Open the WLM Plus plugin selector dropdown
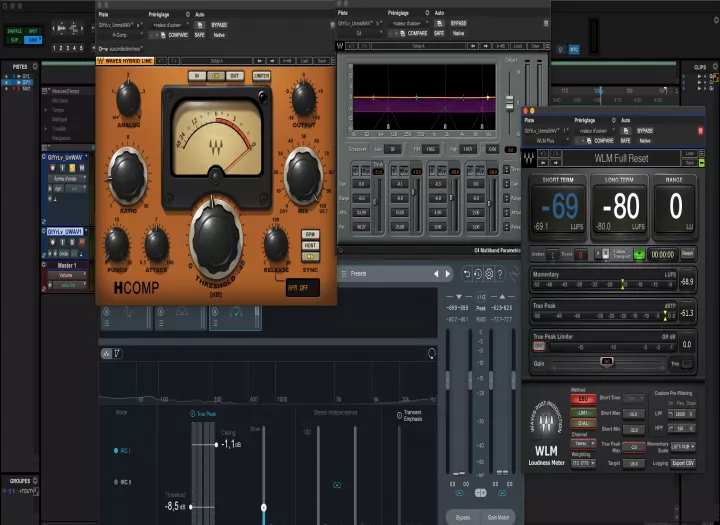Image resolution: width=720 pixels, height=525 pixels. point(547,141)
